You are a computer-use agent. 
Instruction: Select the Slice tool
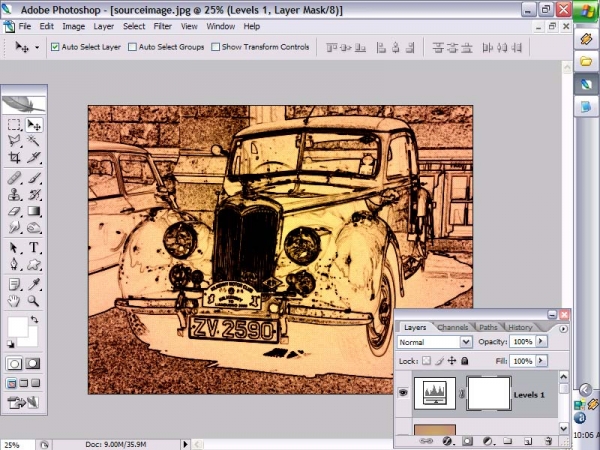coord(34,157)
